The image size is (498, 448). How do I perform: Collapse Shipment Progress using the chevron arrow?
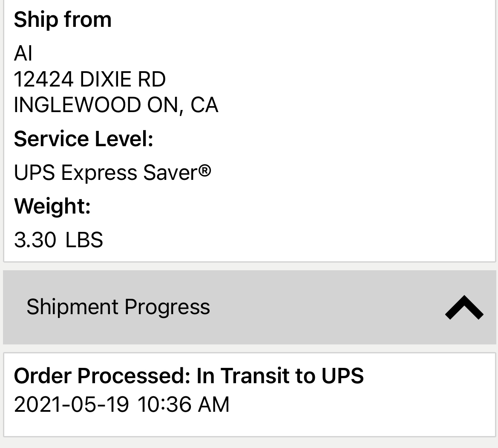pyautogui.click(x=464, y=307)
